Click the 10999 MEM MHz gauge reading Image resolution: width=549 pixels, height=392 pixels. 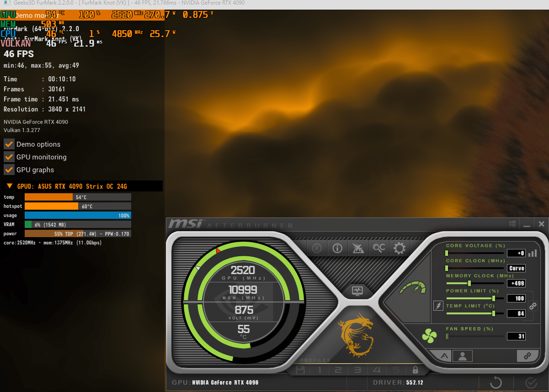tap(243, 290)
